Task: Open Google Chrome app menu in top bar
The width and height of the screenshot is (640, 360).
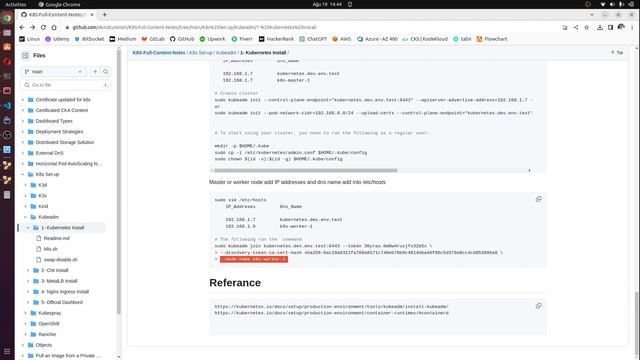Action: (59, 4)
